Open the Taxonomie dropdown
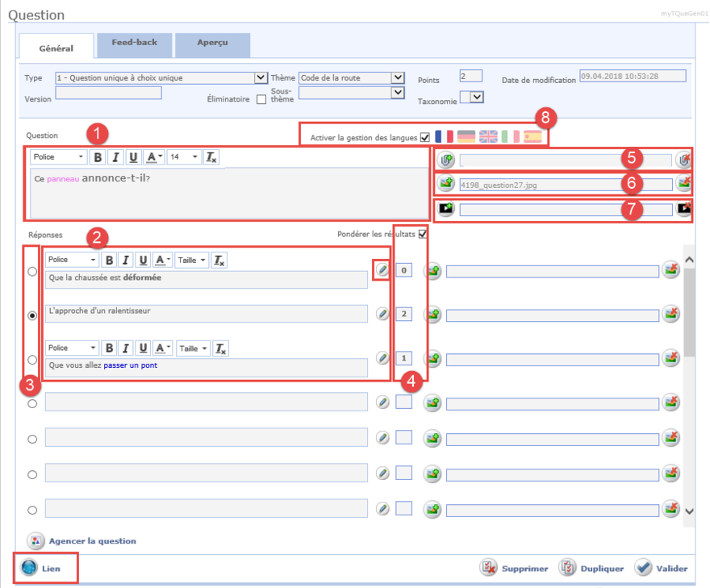The image size is (710, 588). (x=476, y=98)
